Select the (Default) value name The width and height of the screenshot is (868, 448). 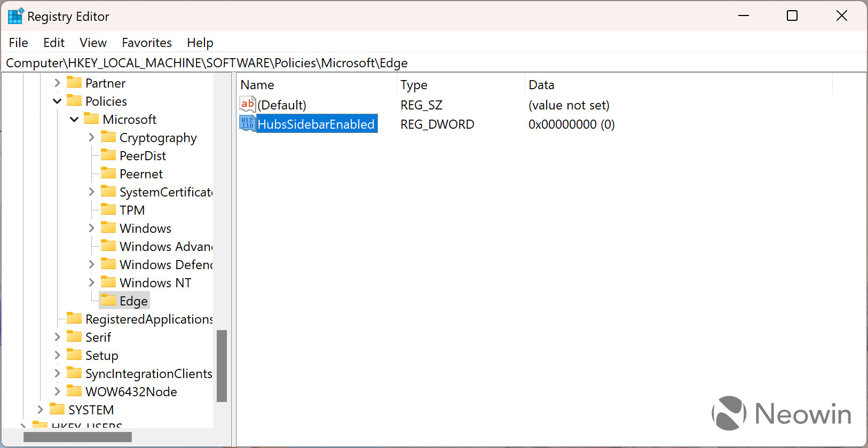(x=282, y=105)
